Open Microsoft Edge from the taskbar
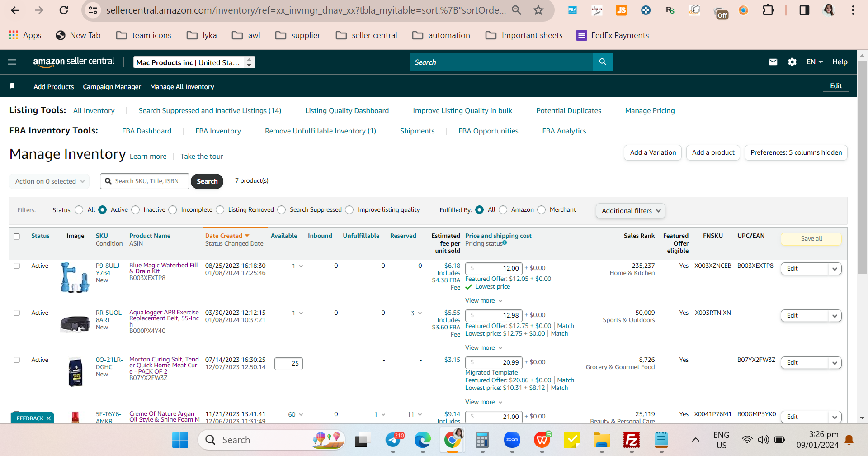The height and width of the screenshot is (456, 868). [423, 440]
